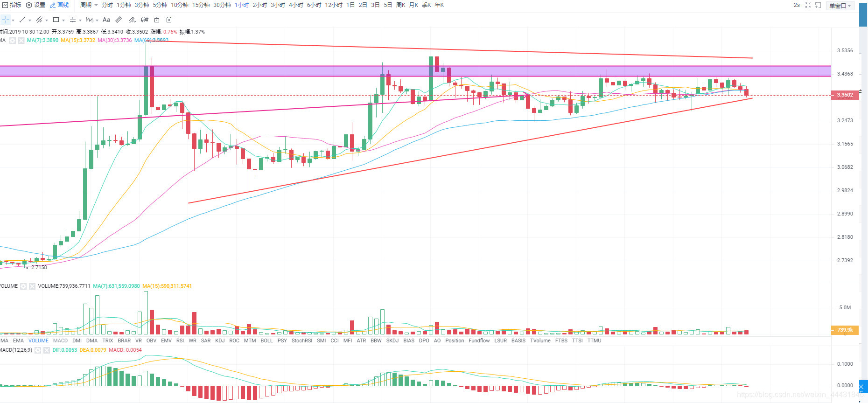Click the candlestick chart style icon
Screen dimensions: 868x403
(x=145, y=20)
